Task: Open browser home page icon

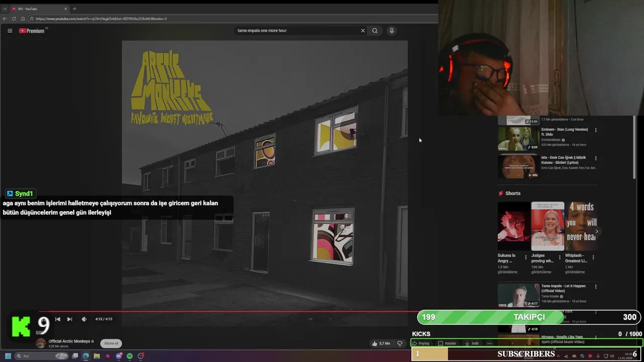Action: click(23, 19)
